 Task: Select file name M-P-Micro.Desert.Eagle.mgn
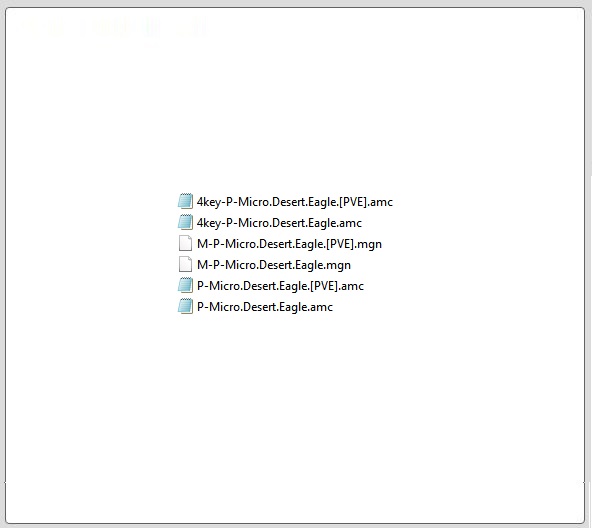point(274,265)
